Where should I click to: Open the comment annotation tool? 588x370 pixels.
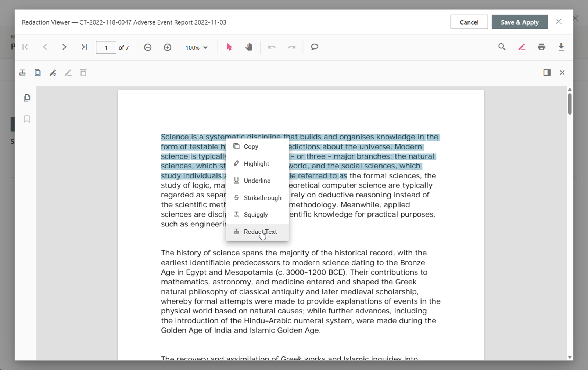[314, 47]
